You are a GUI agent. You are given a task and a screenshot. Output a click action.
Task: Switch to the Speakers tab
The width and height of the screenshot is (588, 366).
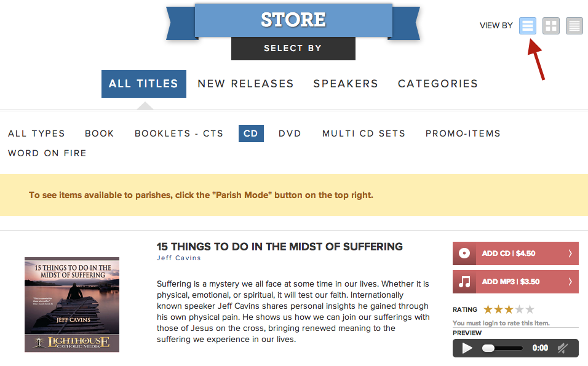pos(346,84)
